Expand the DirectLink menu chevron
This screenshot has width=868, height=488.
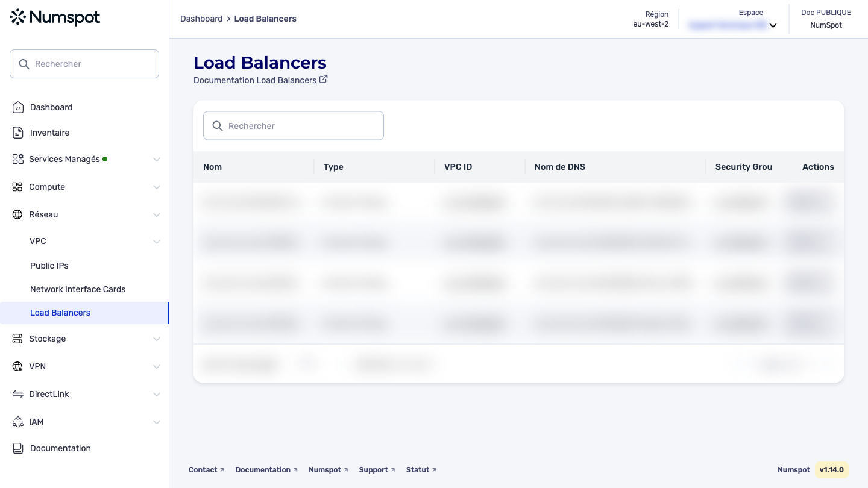tap(157, 395)
